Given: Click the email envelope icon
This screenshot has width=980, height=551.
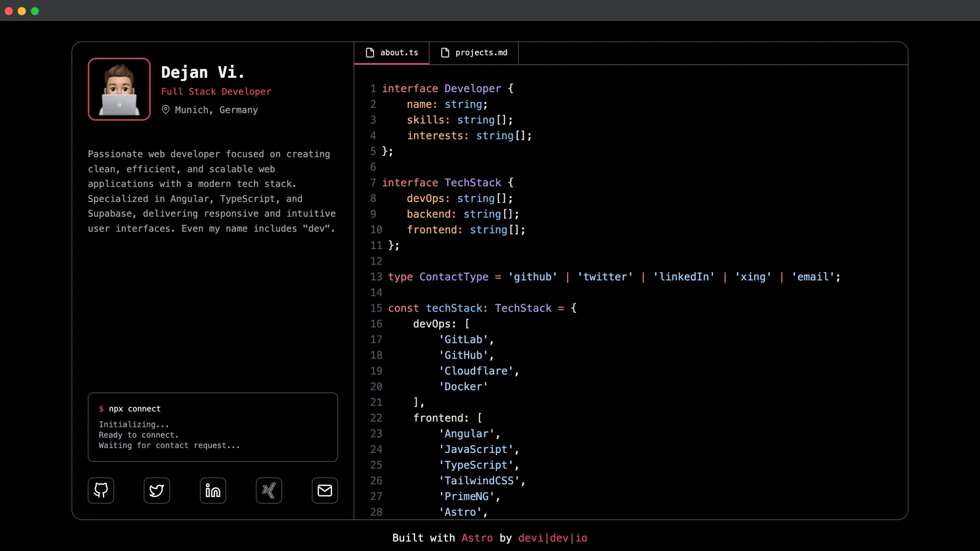Looking at the screenshot, I should 325,490.
